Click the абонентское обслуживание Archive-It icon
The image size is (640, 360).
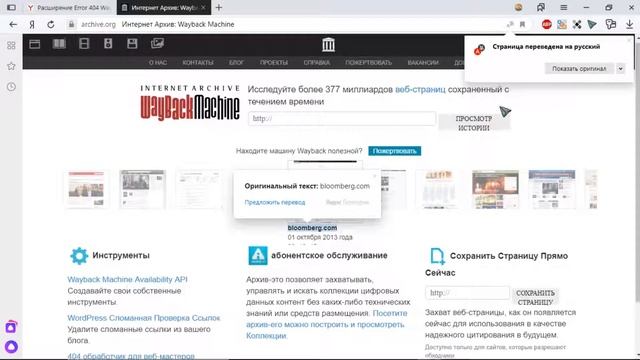point(258,256)
